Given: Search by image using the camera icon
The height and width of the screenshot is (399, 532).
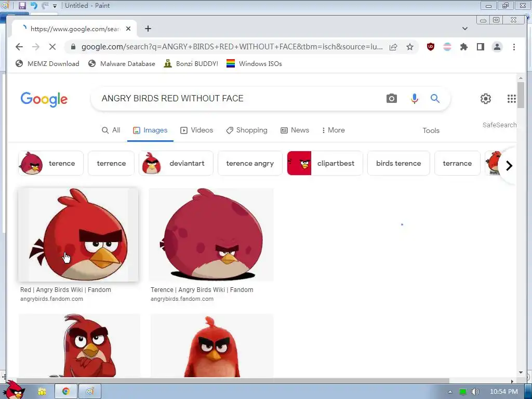Looking at the screenshot, I should [392, 98].
